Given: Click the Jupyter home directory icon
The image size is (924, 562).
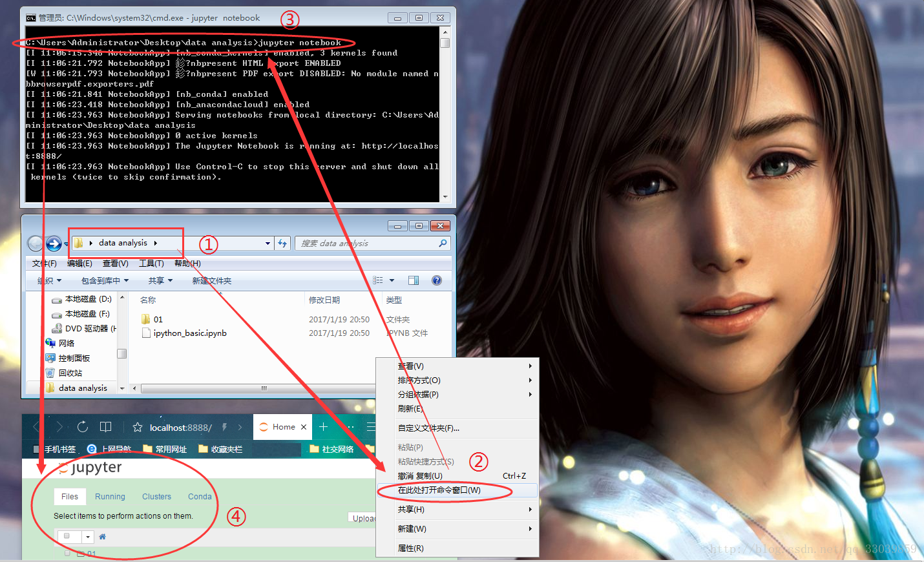Looking at the screenshot, I should (x=102, y=537).
